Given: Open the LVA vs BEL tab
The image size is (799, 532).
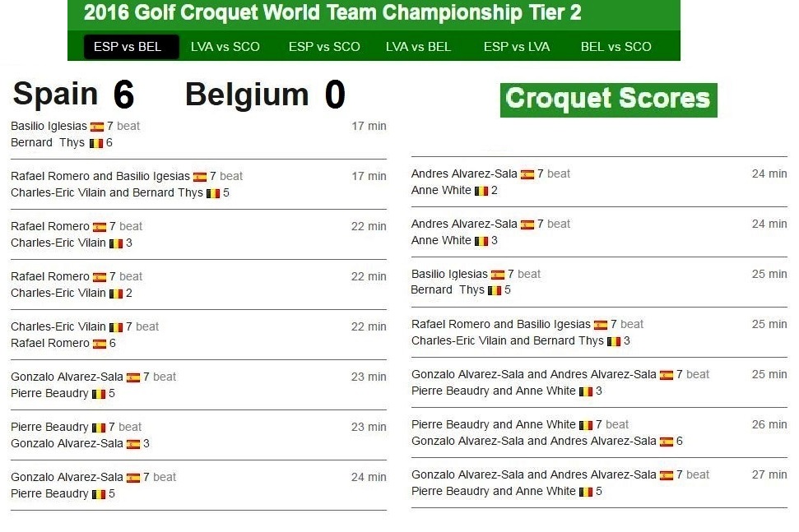Looking at the screenshot, I should click(x=418, y=47).
